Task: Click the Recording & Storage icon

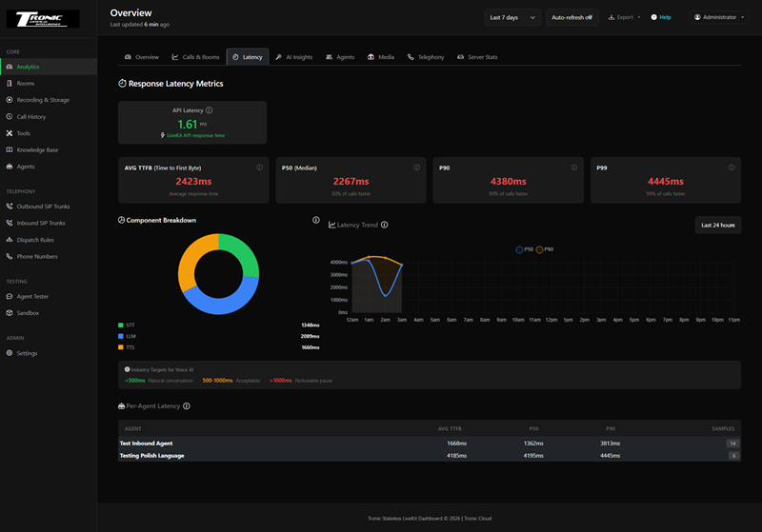Action: pyautogui.click(x=10, y=100)
